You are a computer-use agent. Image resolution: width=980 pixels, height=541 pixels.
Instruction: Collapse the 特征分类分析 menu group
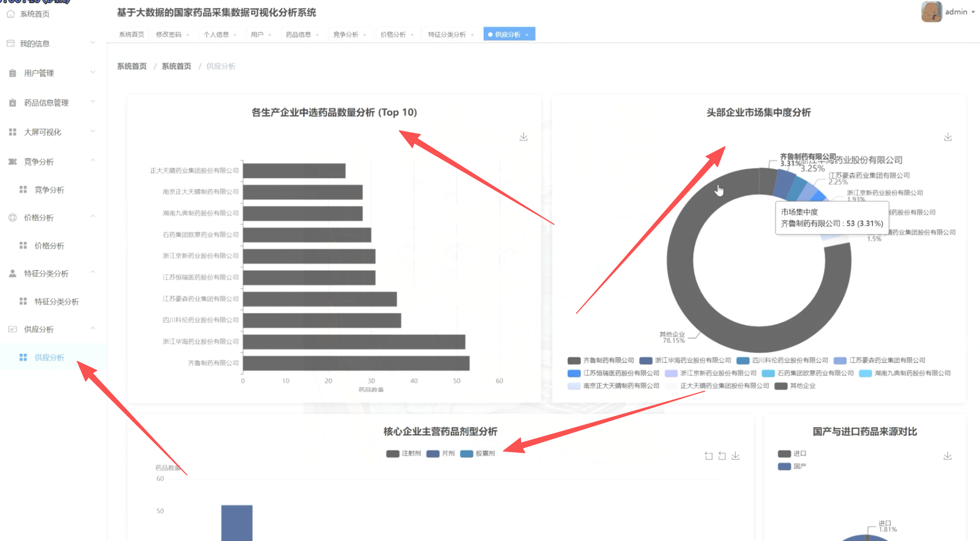(93, 272)
